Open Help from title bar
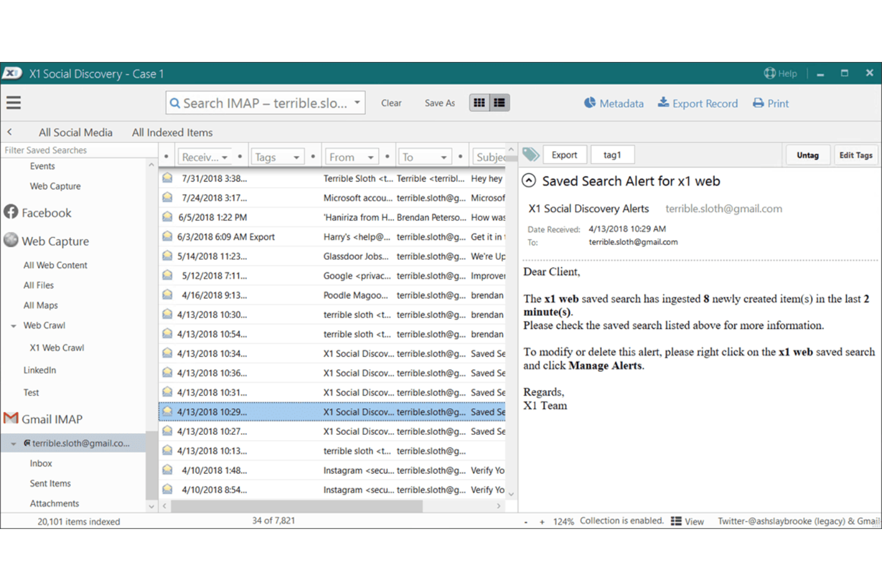Screen dimensions: 882x588 780,73
